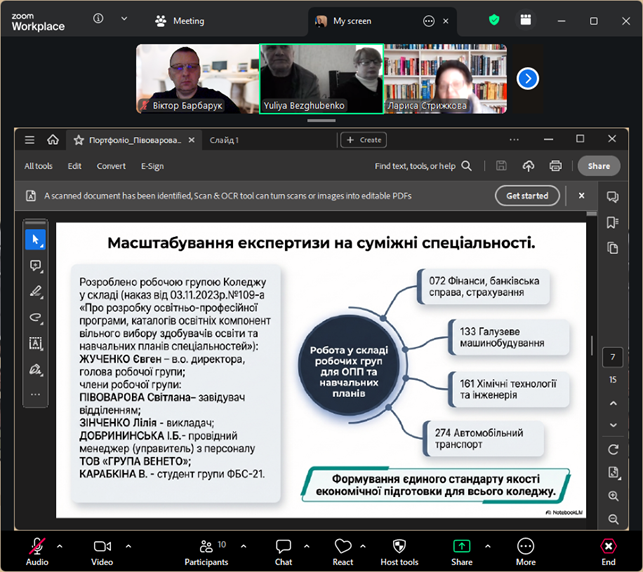
Task: Open Acrobat hamburger menu
Action: [30, 140]
